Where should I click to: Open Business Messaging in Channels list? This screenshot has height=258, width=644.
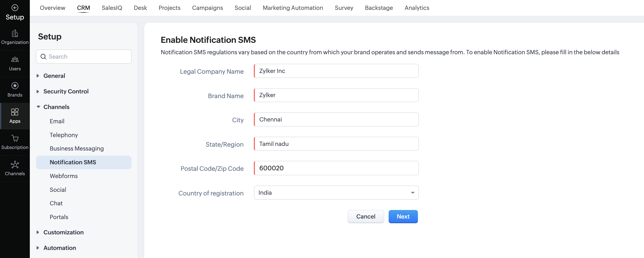pyautogui.click(x=77, y=148)
